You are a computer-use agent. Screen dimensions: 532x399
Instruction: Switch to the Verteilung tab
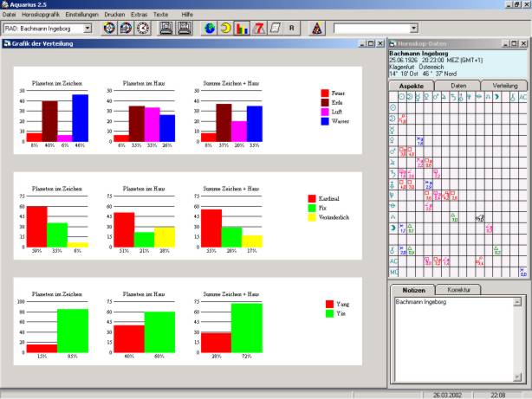coord(505,86)
